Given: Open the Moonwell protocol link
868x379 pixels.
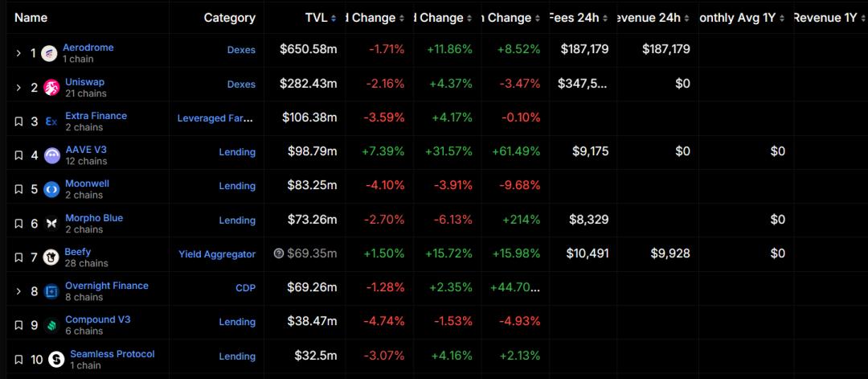Looking at the screenshot, I should (x=87, y=183).
